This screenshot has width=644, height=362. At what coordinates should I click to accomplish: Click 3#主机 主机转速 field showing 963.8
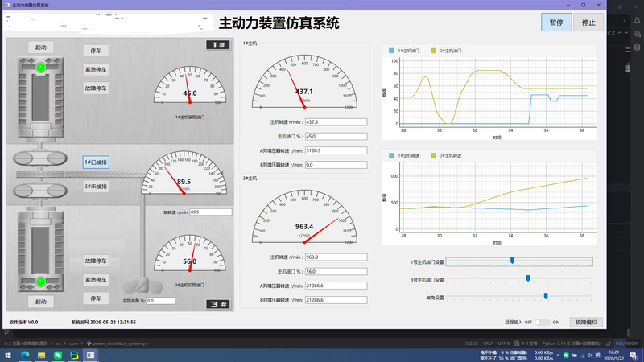336,257
